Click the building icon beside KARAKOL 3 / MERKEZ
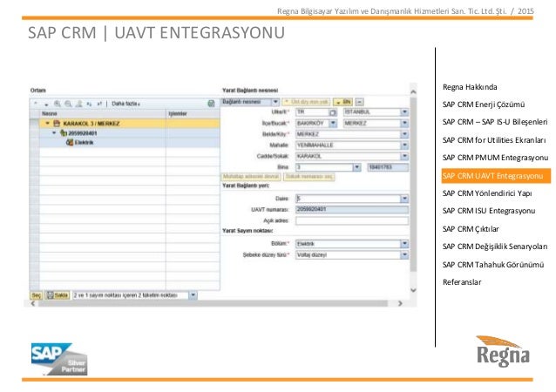The height and width of the screenshot is (392, 556). [x=57, y=124]
